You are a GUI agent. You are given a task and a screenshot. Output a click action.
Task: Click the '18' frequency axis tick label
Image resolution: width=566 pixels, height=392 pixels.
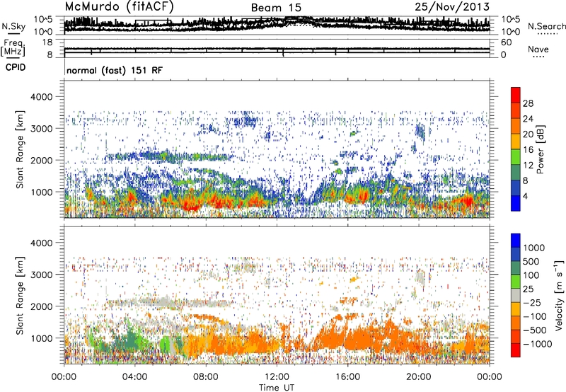point(47,42)
